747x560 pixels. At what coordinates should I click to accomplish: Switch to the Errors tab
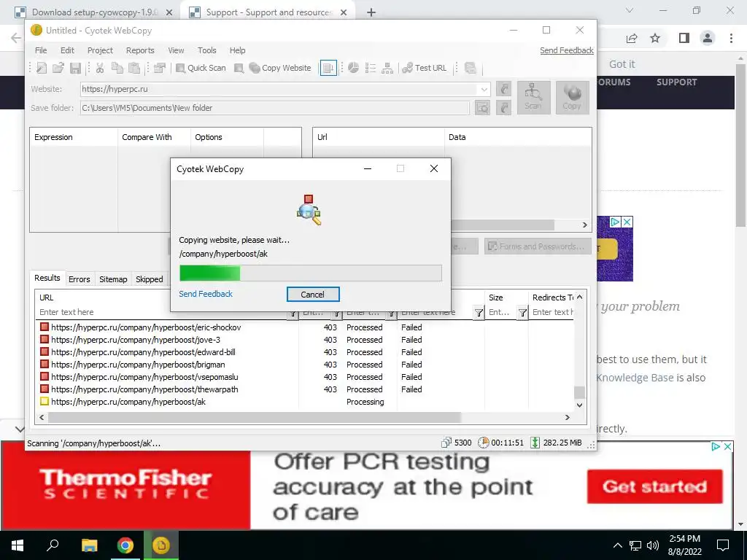click(79, 279)
